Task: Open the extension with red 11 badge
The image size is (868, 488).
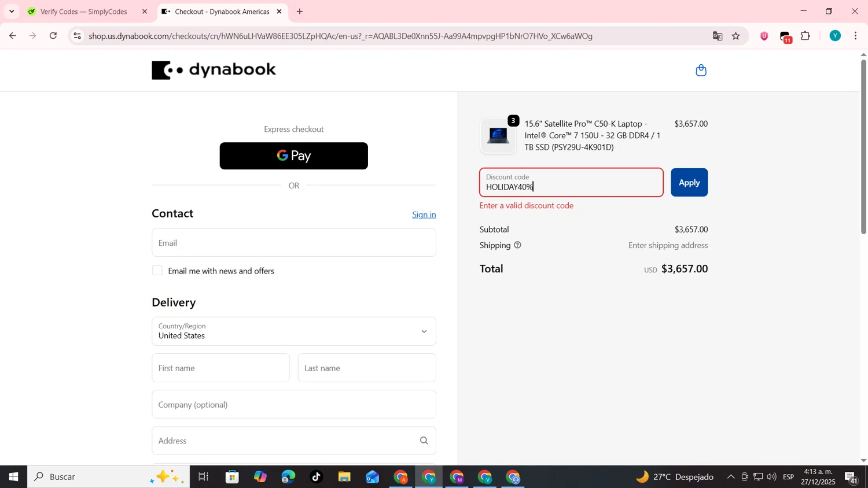Action: point(786,37)
